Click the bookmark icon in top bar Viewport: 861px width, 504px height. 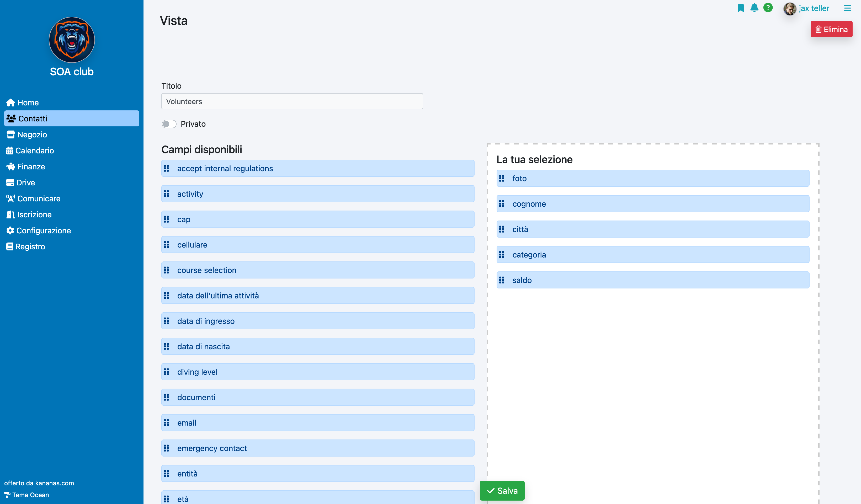point(740,8)
